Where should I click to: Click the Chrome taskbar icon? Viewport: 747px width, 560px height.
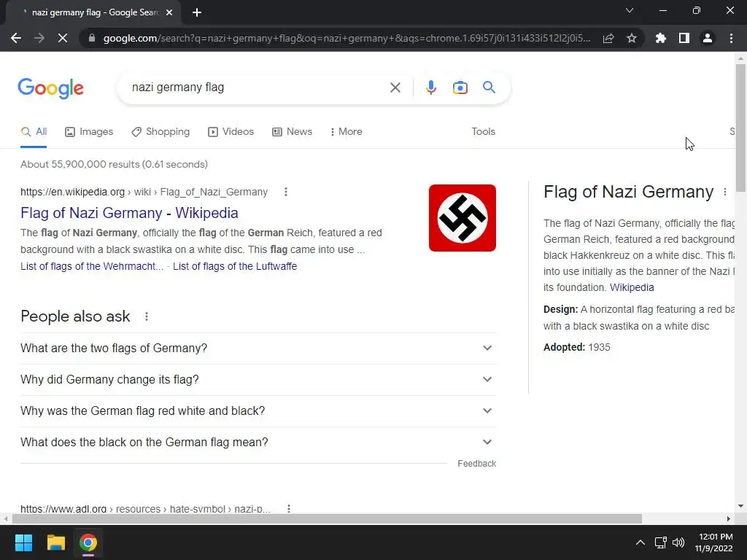point(88,542)
